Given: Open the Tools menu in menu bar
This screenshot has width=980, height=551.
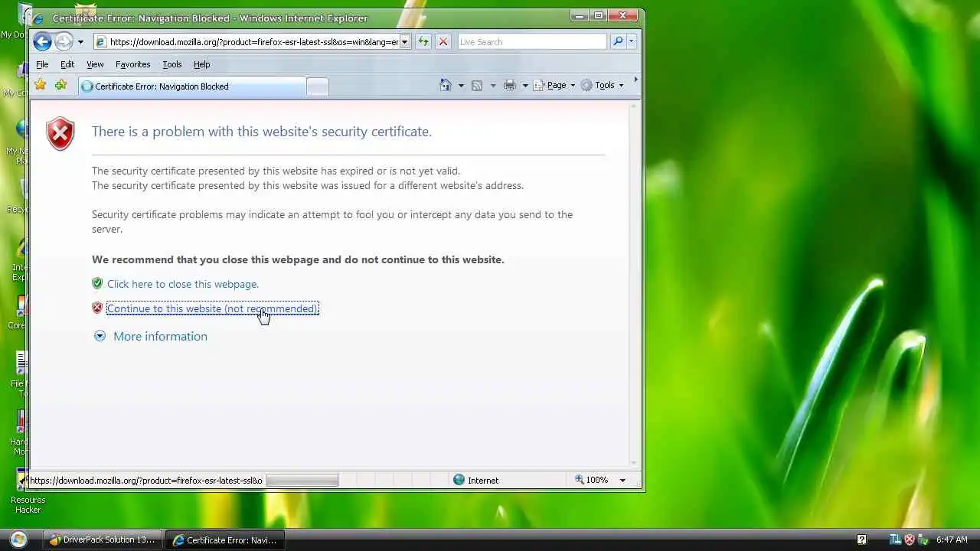Looking at the screenshot, I should click(x=172, y=64).
